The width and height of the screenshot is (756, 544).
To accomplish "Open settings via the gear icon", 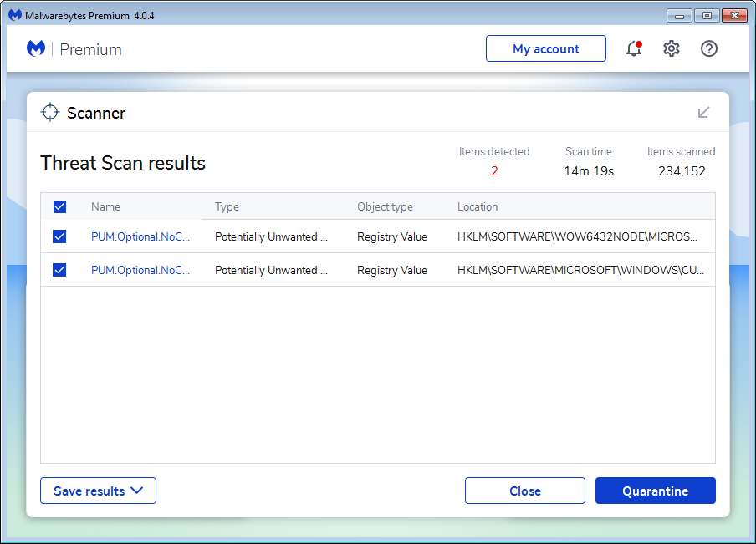I will coord(672,49).
